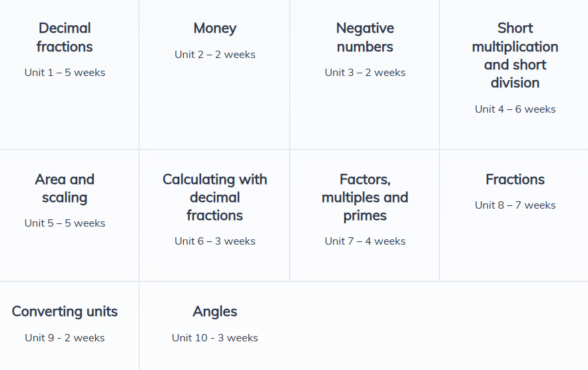Select the Area and scaling unit
This screenshot has width=588, height=370.
tap(65, 188)
